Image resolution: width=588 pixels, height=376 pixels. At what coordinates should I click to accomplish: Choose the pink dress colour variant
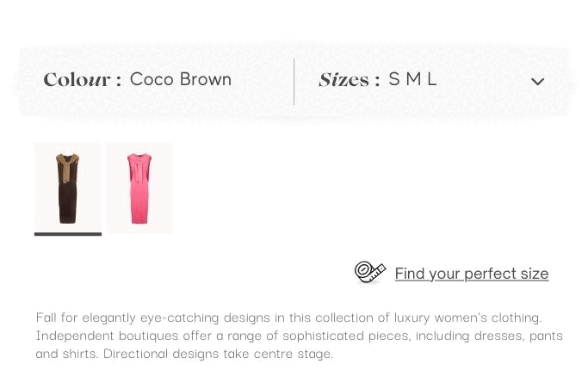tap(139, 188)
